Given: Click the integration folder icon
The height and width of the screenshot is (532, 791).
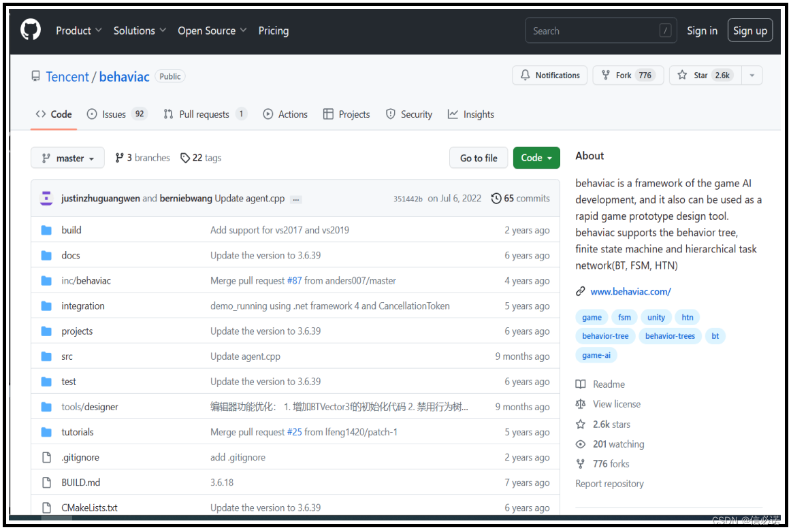Looking at the screenshot, I should point(46,305).
